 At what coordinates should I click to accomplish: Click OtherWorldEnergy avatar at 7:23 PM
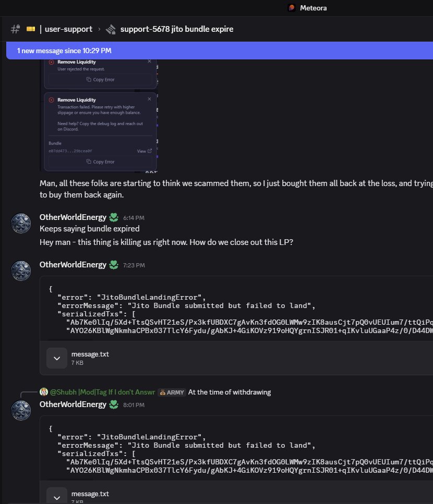click(21, 271)
